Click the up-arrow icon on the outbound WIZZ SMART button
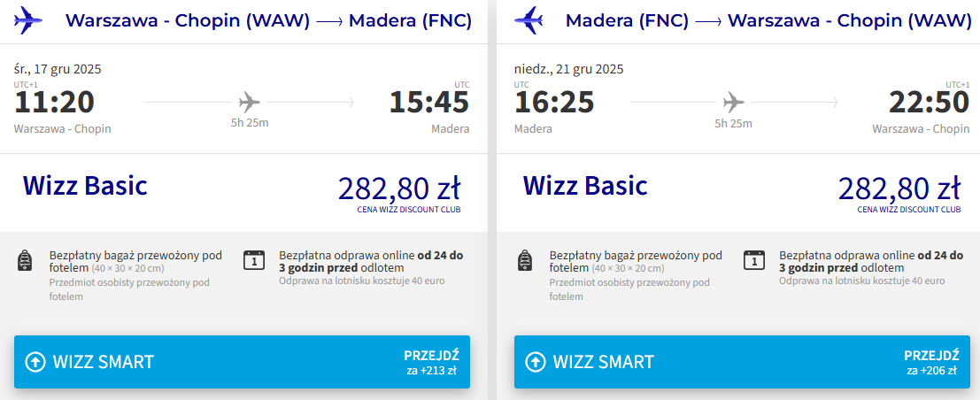Screen dimensions: 980x400 tap(35, 362)
